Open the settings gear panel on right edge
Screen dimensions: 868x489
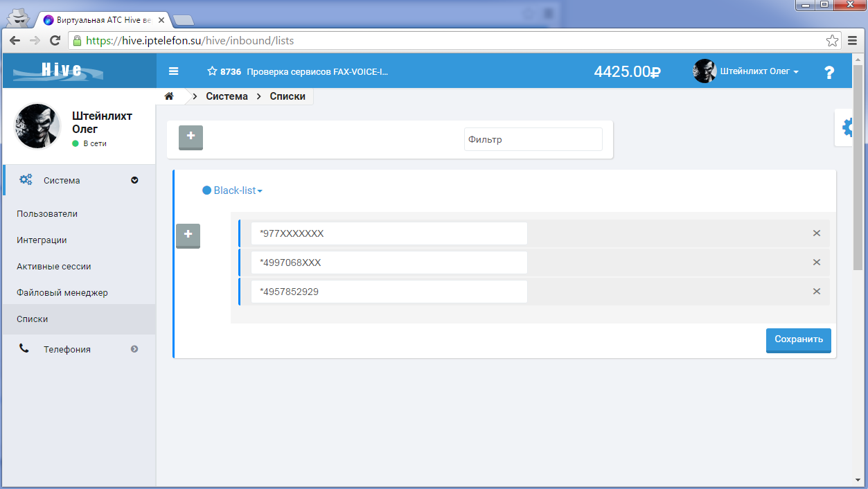pyautogui.click(x=847, y=127)
